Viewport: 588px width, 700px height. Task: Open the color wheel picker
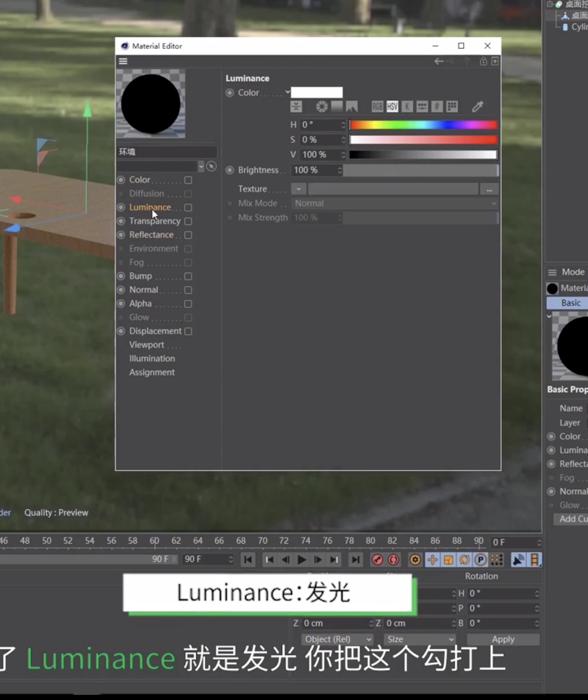(x=322, y=106)
